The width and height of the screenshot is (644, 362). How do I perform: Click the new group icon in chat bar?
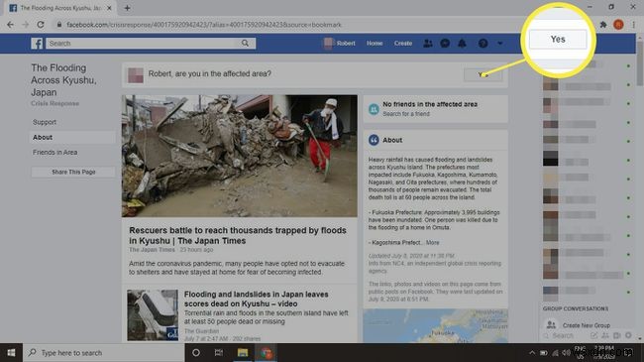tap(605, 335)
